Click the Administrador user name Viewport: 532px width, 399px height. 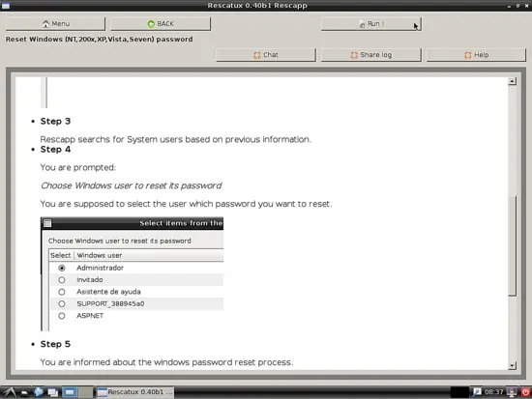(100, 268)
